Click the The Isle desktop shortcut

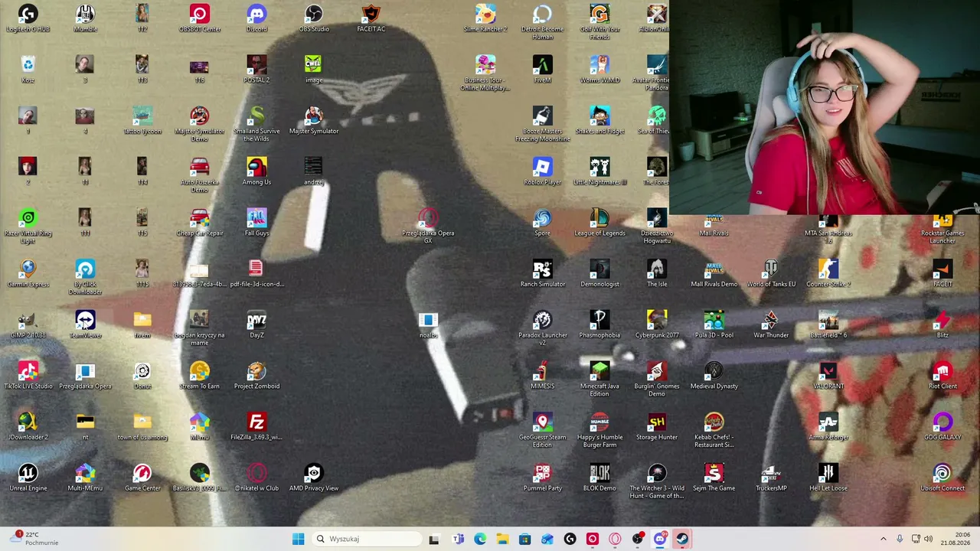pos(657,274)
